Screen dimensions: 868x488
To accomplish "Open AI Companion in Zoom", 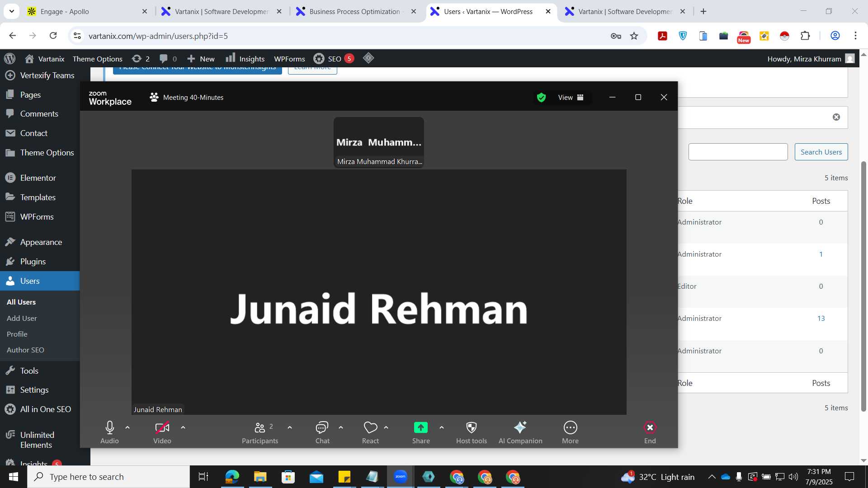I will pyautogui.click(x=520, y=432).
